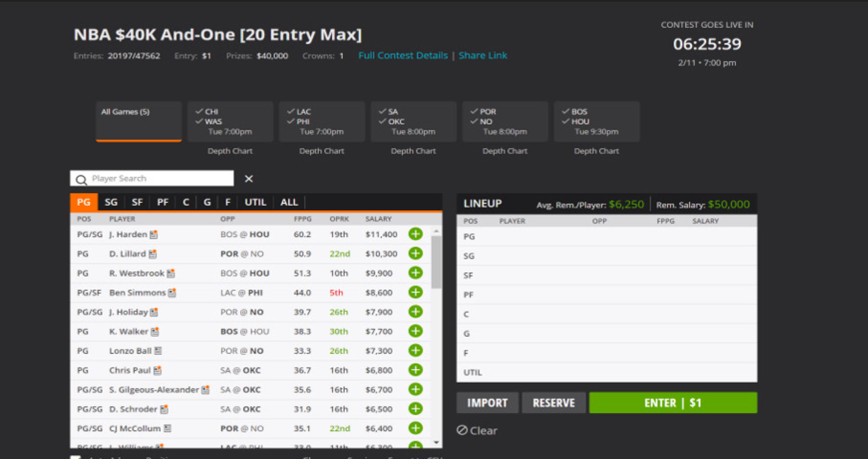
Task: Open Depth Chart under the POR/NO game
Action: [x=505, y=151]
